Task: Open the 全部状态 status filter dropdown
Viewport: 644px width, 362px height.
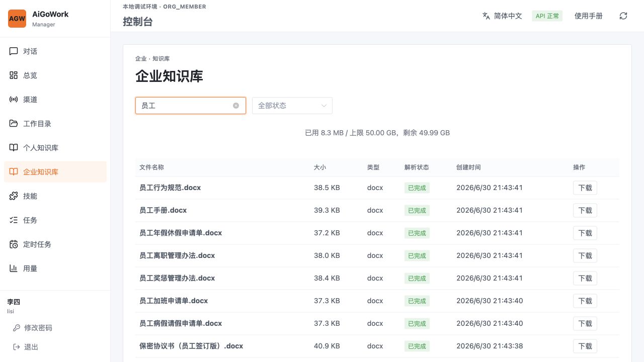Action: pos(292,106)
